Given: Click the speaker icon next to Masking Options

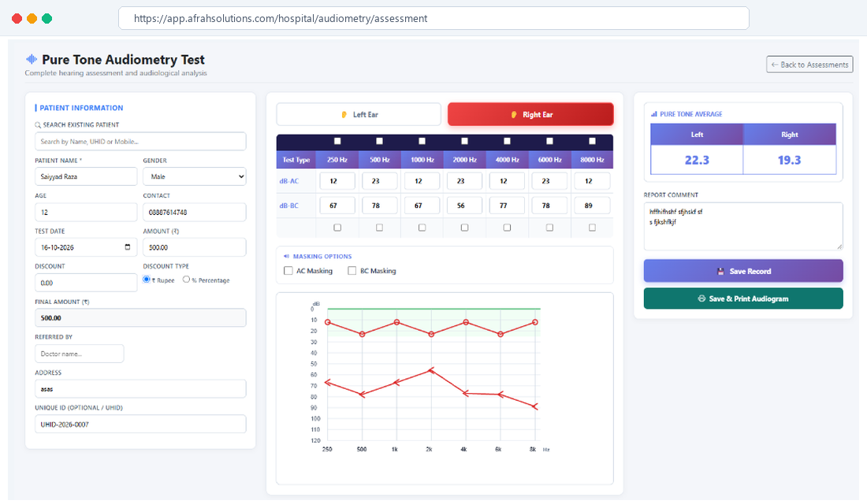Looking at the screenshot, I should 286,257.
